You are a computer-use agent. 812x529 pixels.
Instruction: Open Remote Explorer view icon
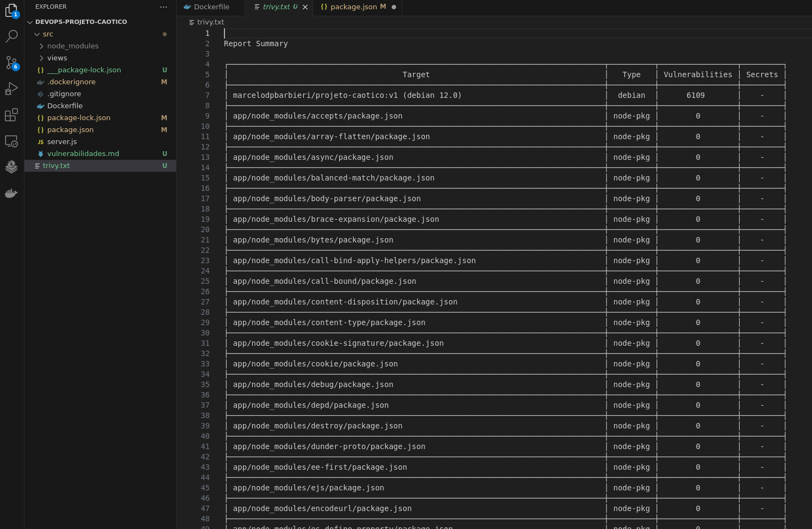(11, 141)
